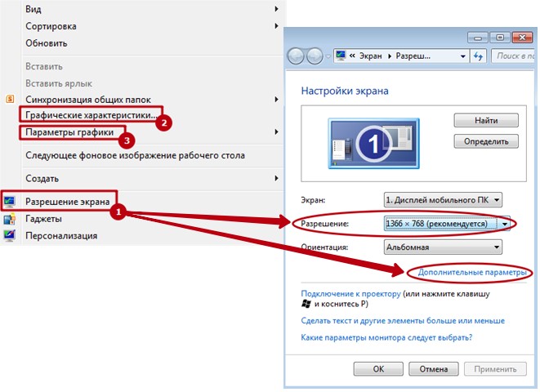Click the Найти button
This screenshot has height=392, width=540.
(x=486, y=120)
